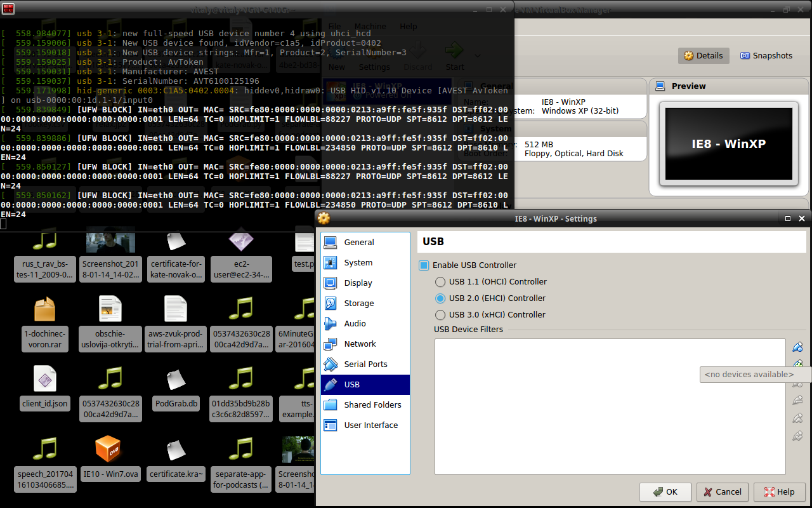Screen dimensions: 812x508
Task: Confirm settings with OK button
Action: 665,492
